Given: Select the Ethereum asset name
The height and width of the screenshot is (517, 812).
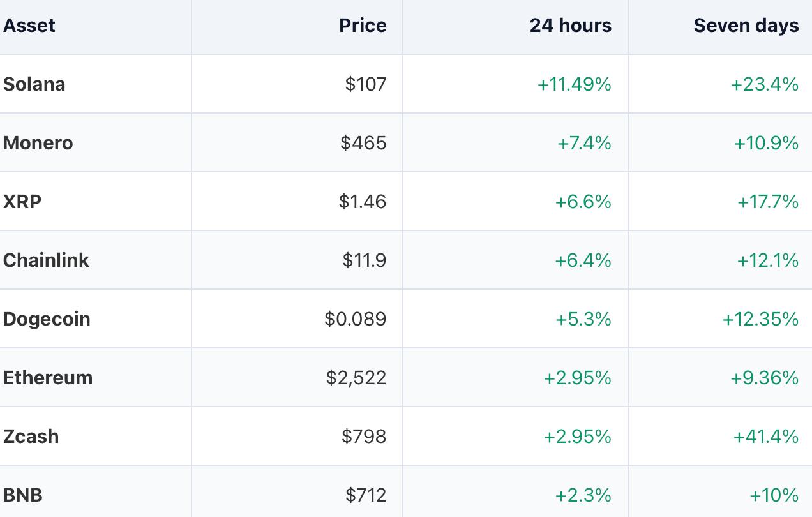Looking at the screenshot, I should 48,378.
